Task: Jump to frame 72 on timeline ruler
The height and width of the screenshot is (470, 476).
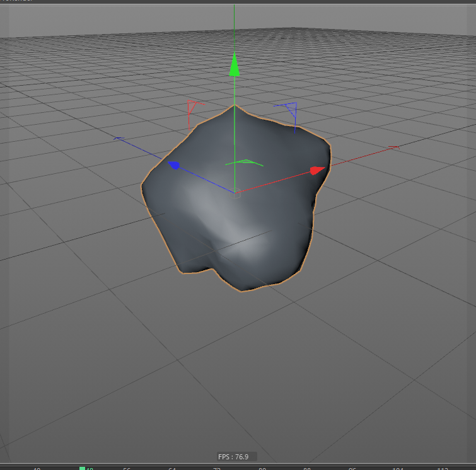Action: click(x=217, y=469)
